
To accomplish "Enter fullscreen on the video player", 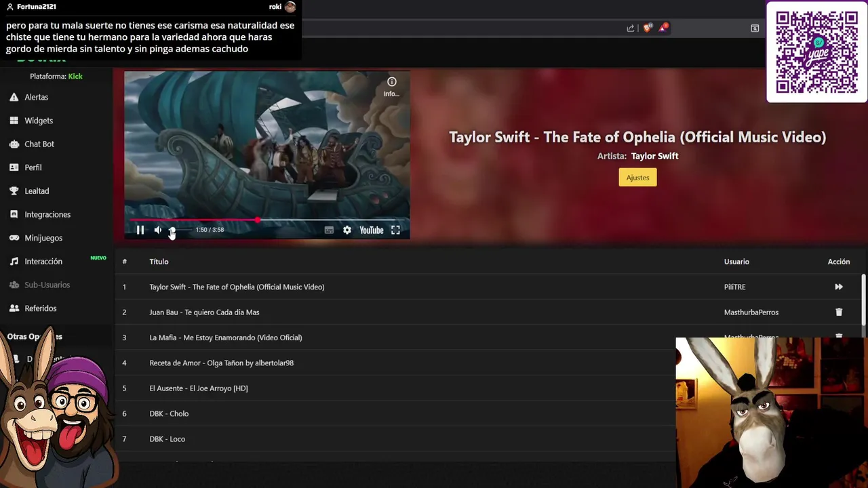I will click(x=395, y=230).
